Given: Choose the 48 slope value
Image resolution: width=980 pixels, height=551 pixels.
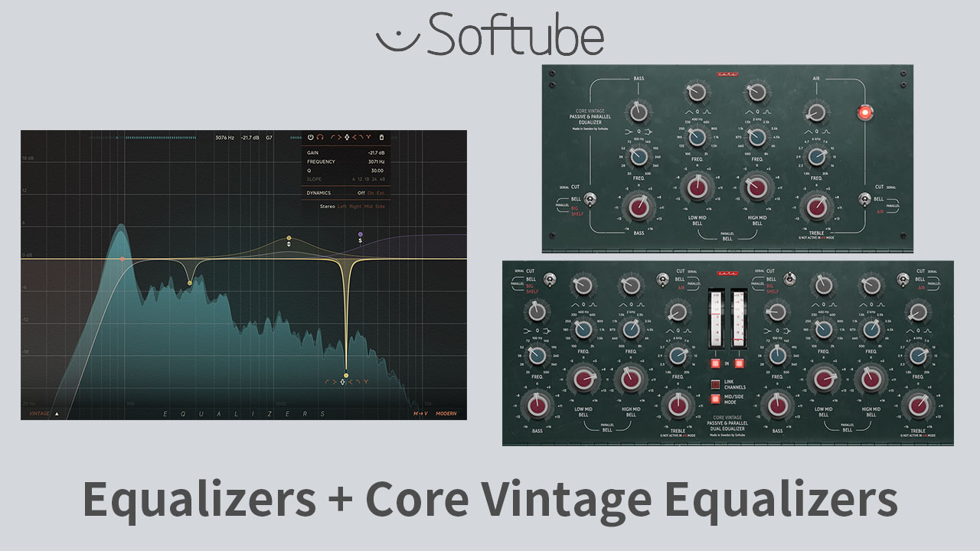Looking at the screenshot, I should [x=383, y=180].
